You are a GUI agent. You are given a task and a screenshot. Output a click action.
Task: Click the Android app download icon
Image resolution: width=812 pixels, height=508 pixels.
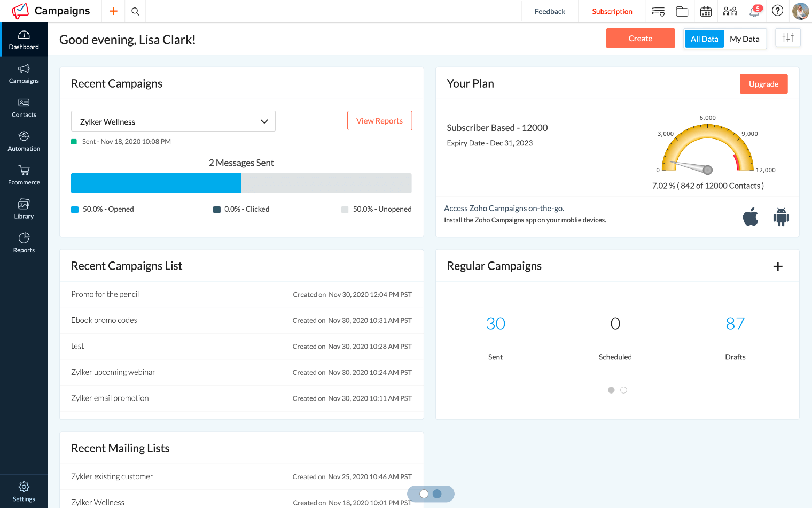[x=781, y=217]
